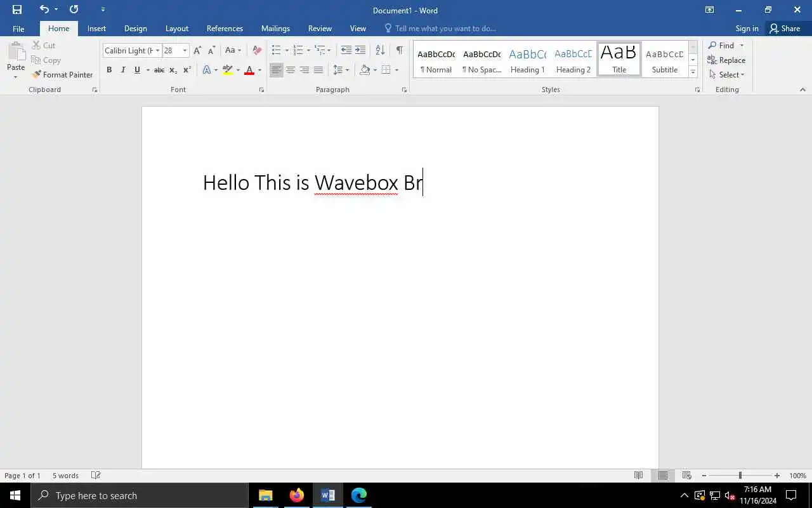The image size is (812, 508).
Task: Click the Shading paint bucket icon
Action: (365, 70)
